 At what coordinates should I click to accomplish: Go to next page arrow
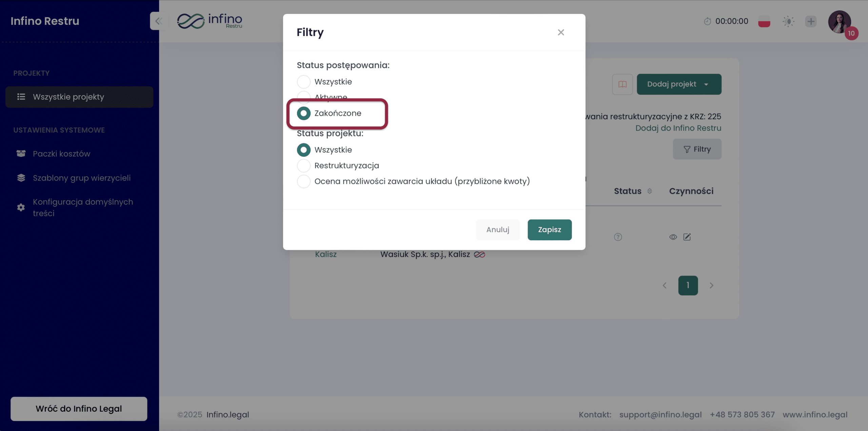(711, 285)
